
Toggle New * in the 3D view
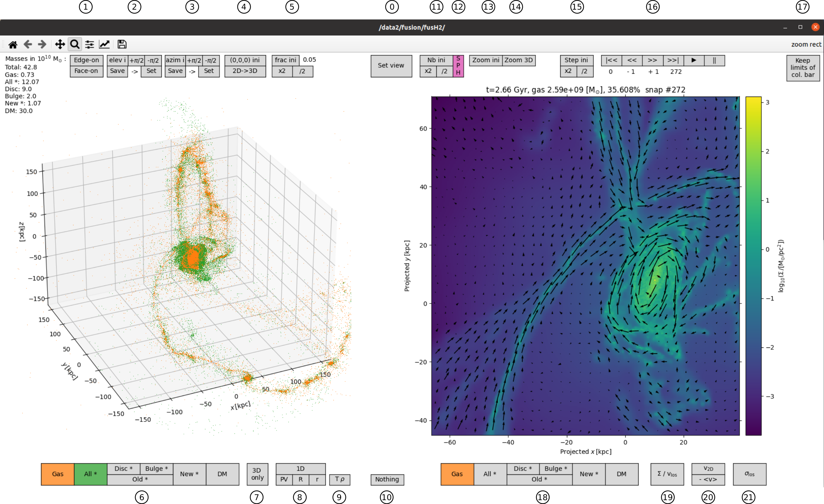pos(190,474)
